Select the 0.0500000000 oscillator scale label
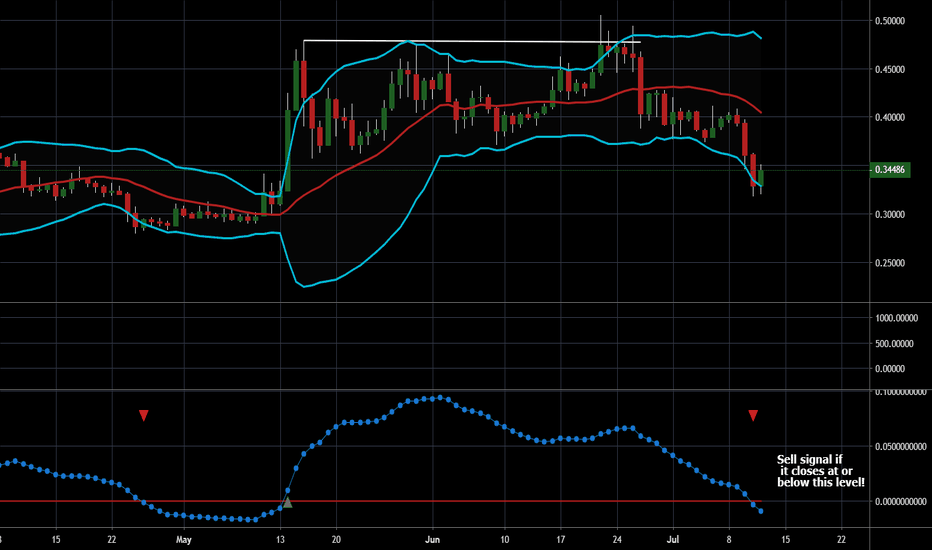 click(900, 447)
